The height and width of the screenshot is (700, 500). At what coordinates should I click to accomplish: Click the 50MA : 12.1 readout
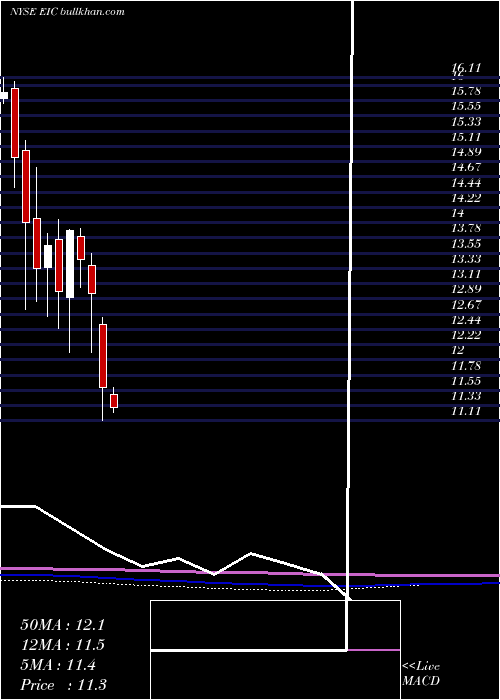[62, 625]
